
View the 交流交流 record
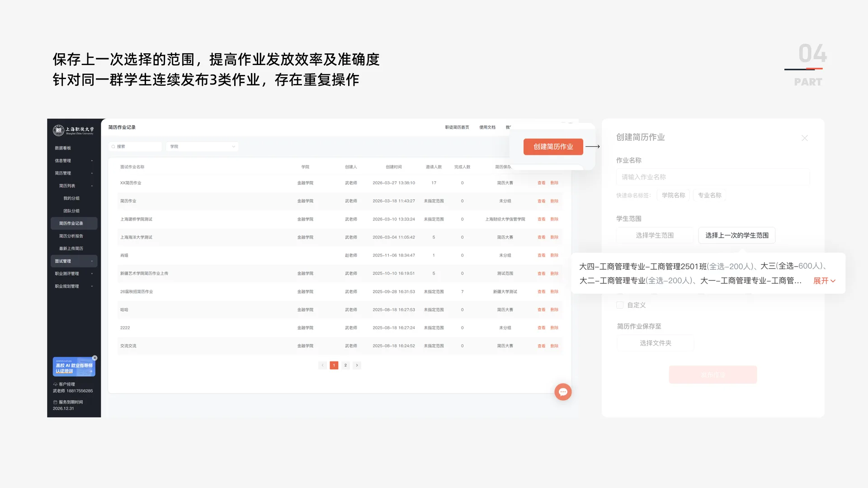tap(541, 346)
